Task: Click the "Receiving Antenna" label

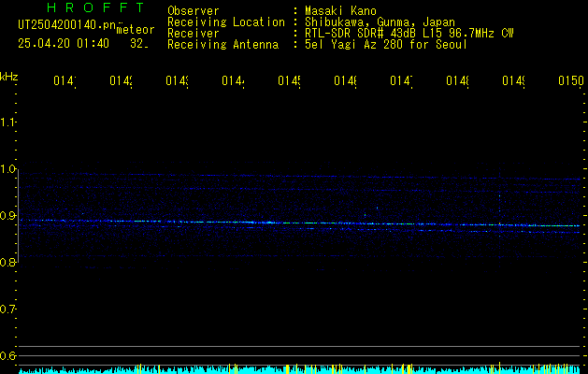Action: 223,45
